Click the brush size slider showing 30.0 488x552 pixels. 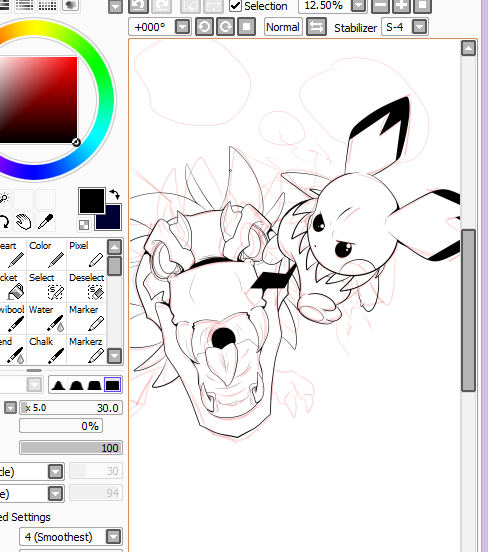coord(71,408)
